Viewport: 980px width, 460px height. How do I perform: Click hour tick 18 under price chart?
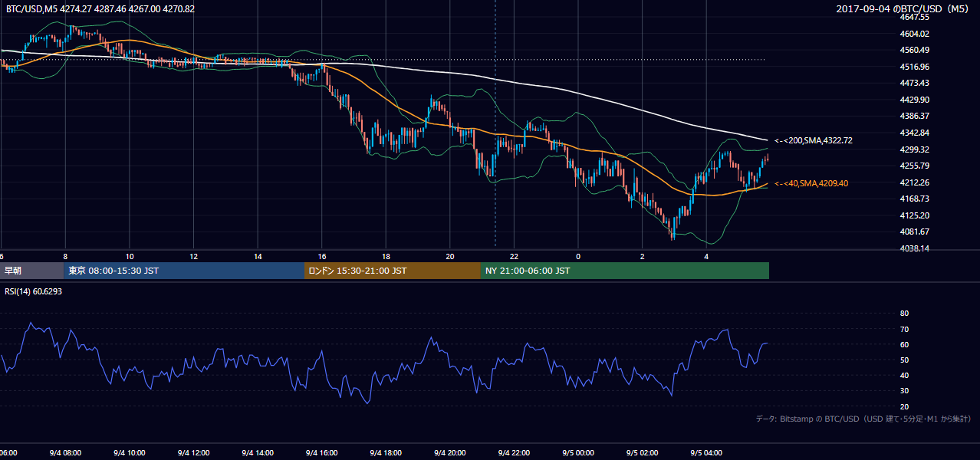point(386,257)
